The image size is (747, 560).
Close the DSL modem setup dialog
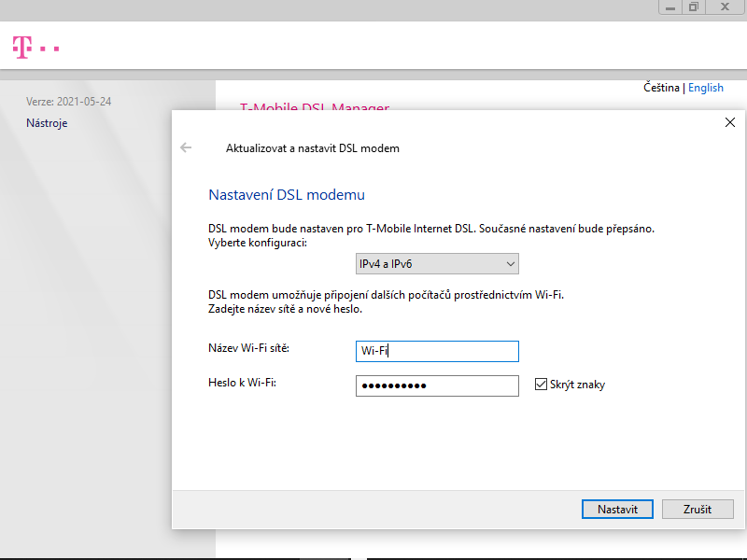[x=730, y=122]
